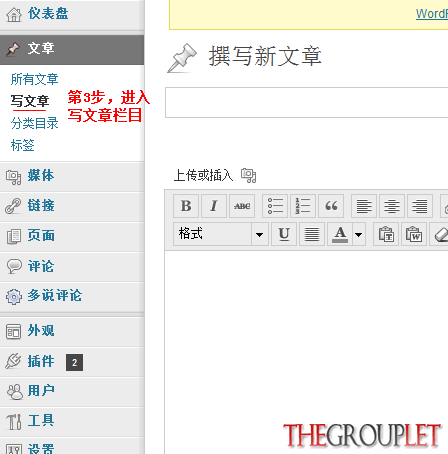
Task: Apply text color with the A button
Action: (x=340, y=234)
